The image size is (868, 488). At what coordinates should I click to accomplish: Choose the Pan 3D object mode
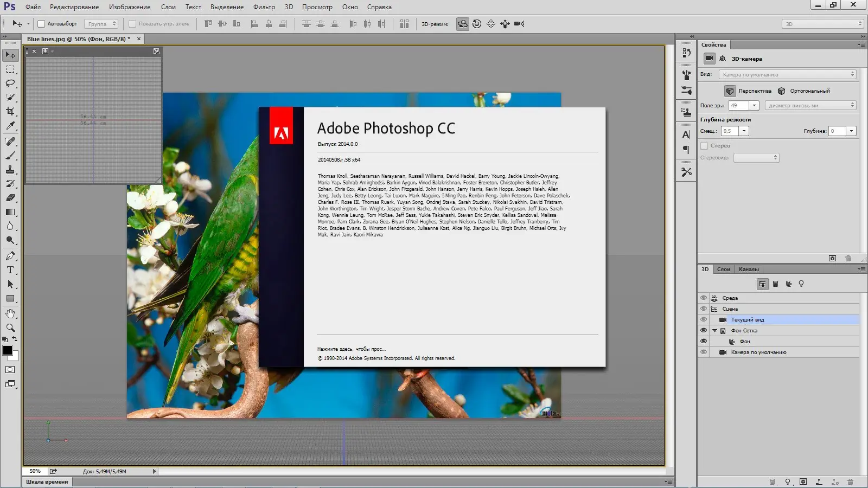pos(491,24)
